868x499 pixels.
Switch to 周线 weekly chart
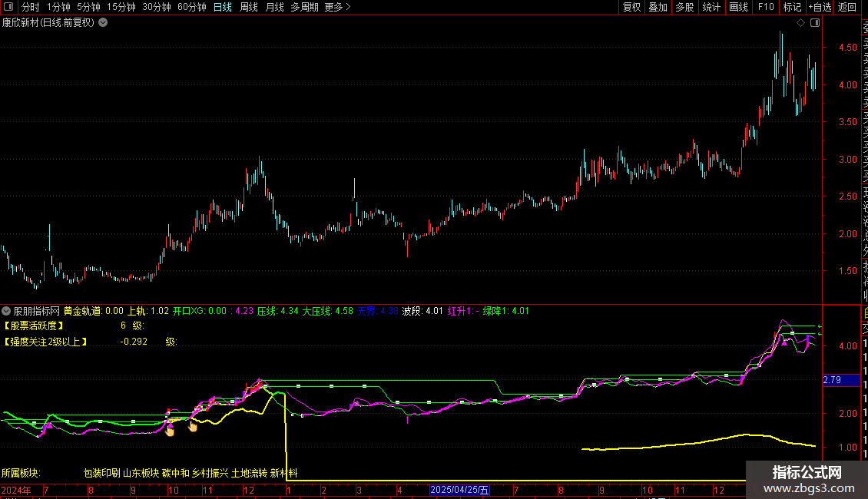coord(249,7)
